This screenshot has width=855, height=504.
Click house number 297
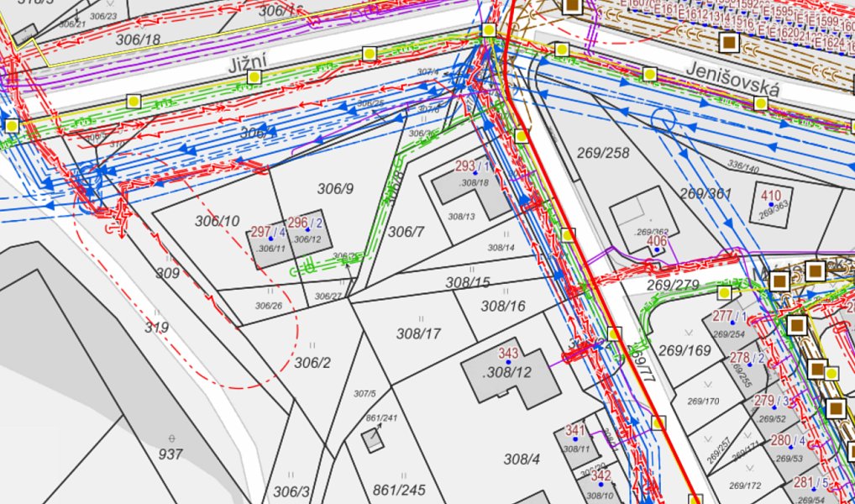click(260, 231)
